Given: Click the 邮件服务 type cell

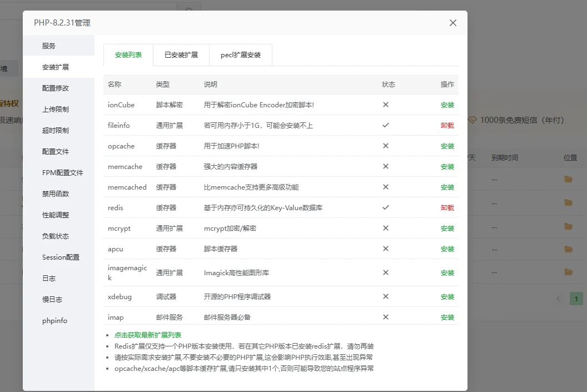Looking at the screenshot, I should 169,317.
